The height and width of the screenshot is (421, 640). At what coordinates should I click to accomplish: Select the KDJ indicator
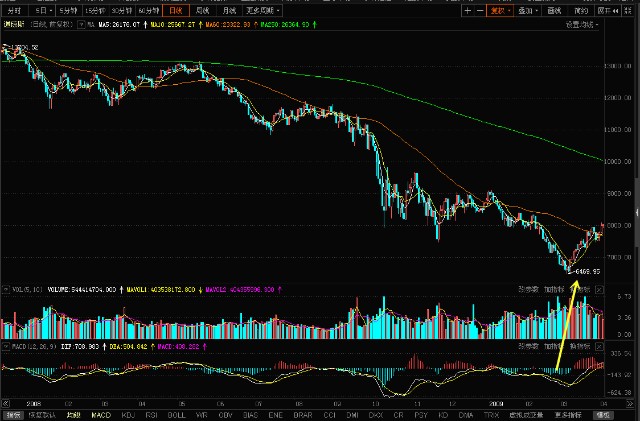click(128, 415)
